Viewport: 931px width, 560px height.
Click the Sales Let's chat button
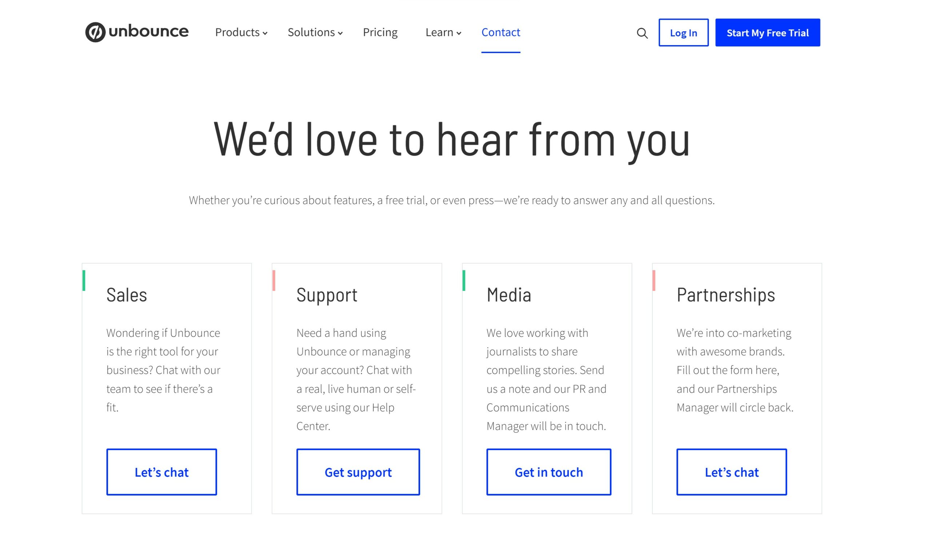click(x=161, y=473)
